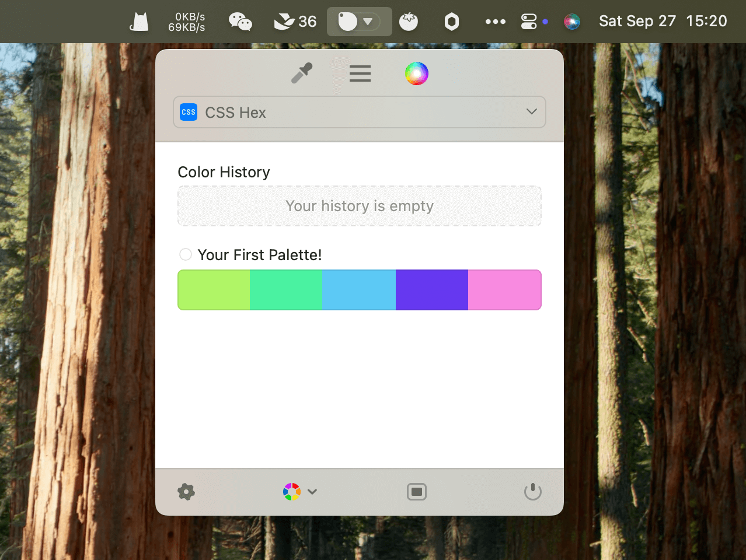Image resolution: width=746 pixels, height=560 pixels.
Task: Pick a color with the eyedropper tool
Action: tap(302, 73)
